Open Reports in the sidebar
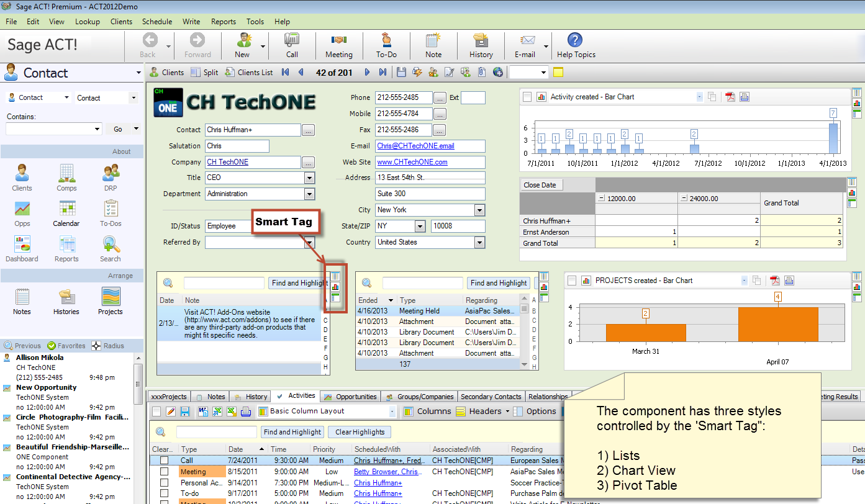Screen dimensions: 865x504 pyautogui.click(x=66, y=249)
